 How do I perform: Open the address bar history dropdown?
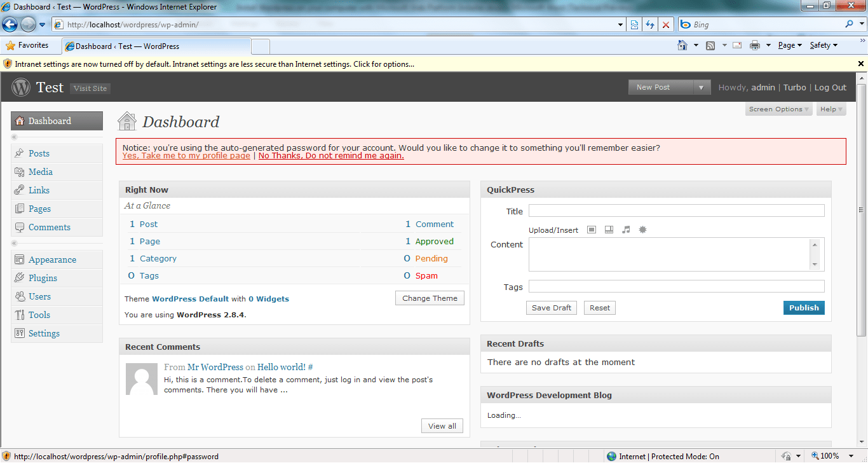click(x=621, y=25)
